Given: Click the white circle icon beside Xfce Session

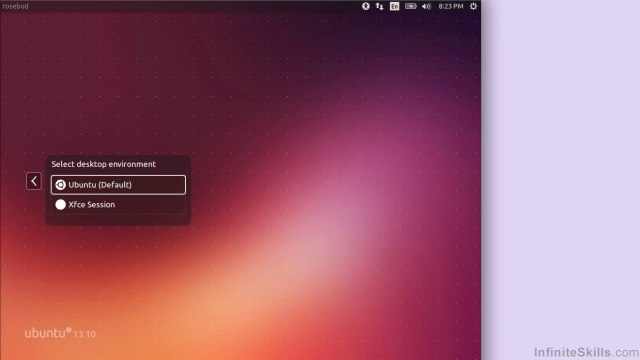Looking at the screenshot, I should tap(60, 204).
